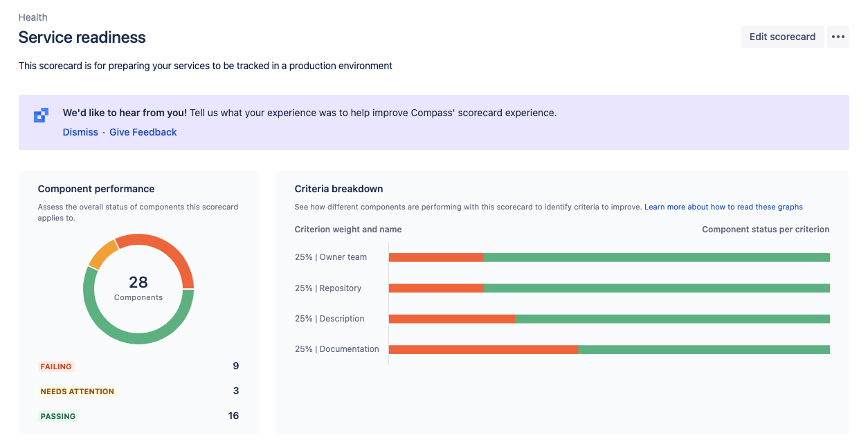This screenshot has height=446, width=868.
Task: Click the Edit scorecard button
Action: tap(782, 37)
